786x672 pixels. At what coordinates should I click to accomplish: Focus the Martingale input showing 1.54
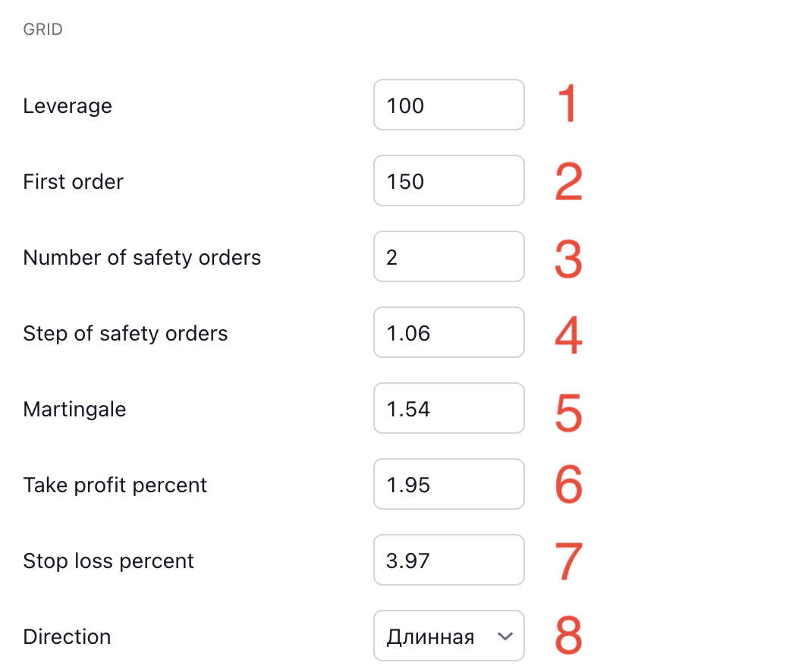[448, 408]
